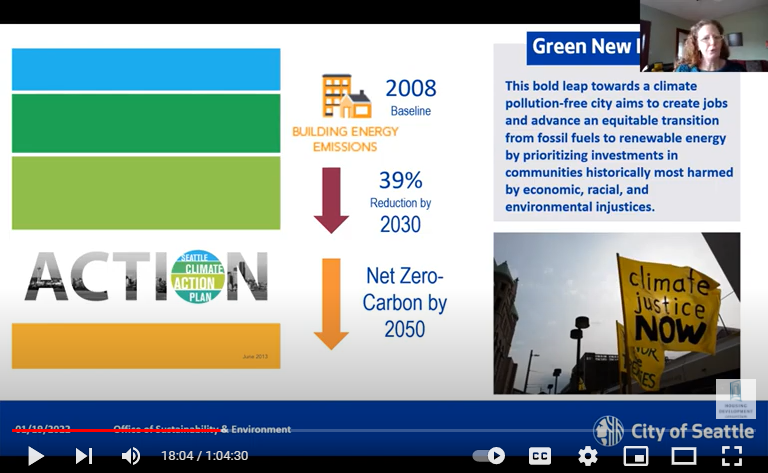Switch to miniplayer mode
Image resolution: width=768 pixels, height=473 pixels.
pyautogui.click(x=636, y=456)
